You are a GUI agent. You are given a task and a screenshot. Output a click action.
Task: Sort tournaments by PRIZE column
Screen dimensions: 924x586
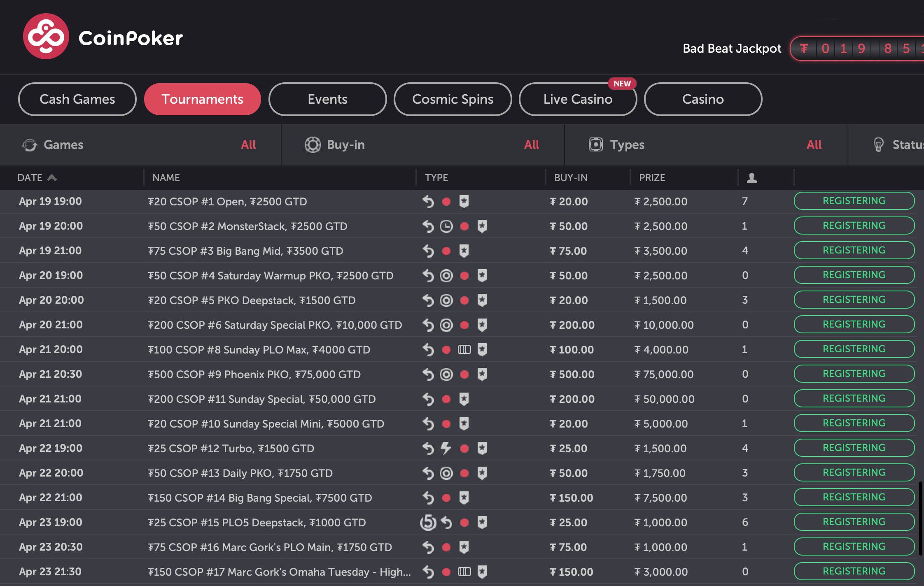(652, 178)
